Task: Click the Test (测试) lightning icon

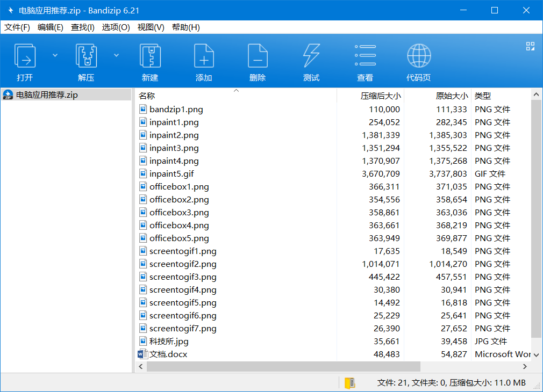Action: [x=311, y=56]
